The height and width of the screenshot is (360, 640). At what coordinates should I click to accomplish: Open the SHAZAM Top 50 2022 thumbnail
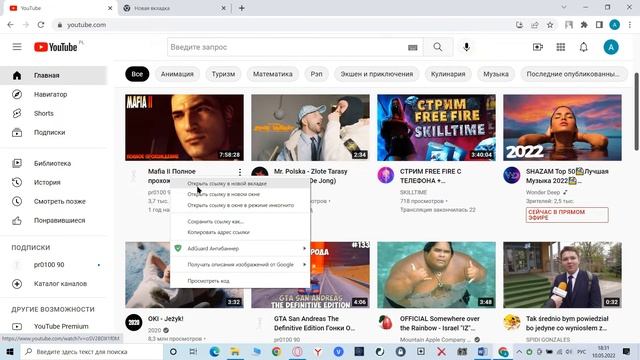(562, 128)
